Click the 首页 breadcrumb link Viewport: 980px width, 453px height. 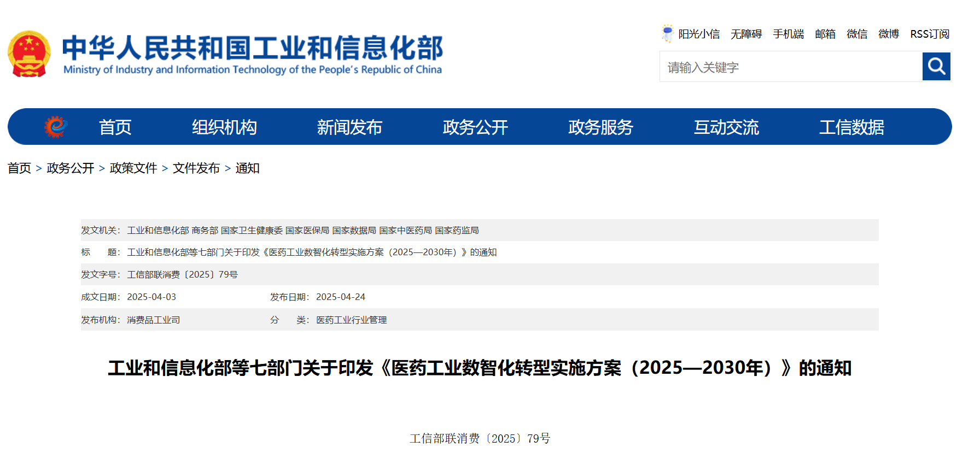tap(19, 168)
